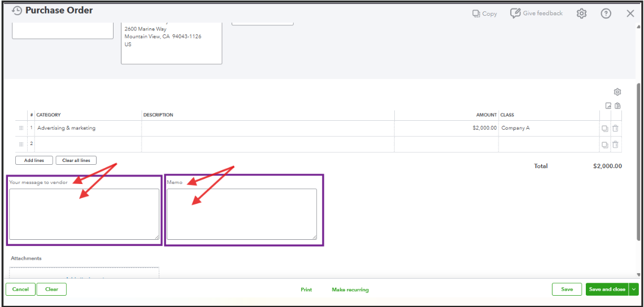
Task: Delete the empty line 2 row
Action: pyautogui.click(x=615, y=144)
